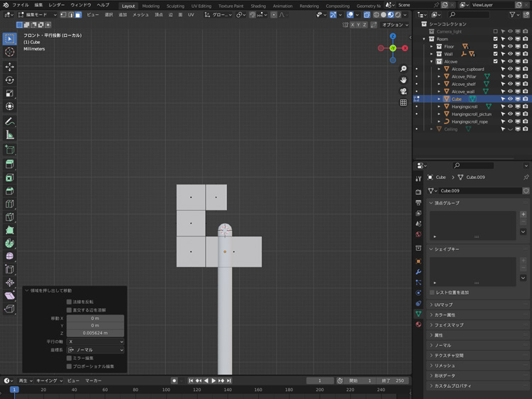
Task: Click the viewport pan hand icon
Action: pyautogui.click(x=403, y=80)
